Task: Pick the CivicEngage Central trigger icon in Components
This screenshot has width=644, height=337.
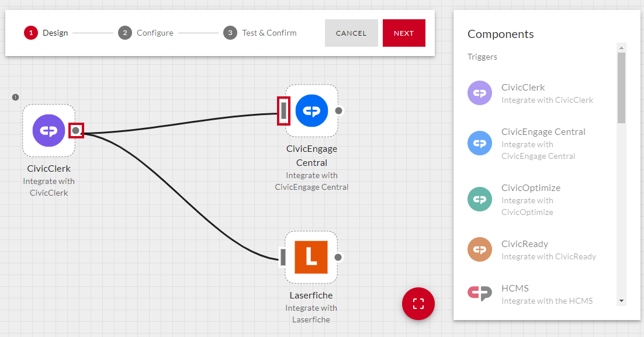Action: click(480, 143)
